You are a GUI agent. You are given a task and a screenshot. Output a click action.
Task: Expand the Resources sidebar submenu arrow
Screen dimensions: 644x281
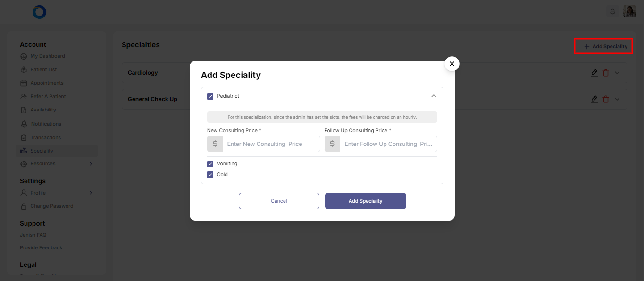tap(91, 164)
